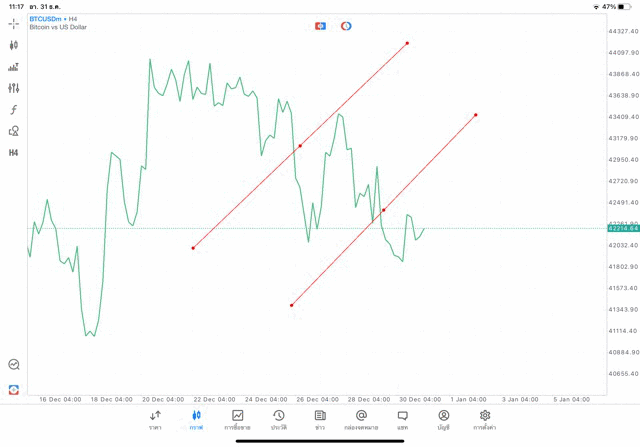Toggle the circular red-blue icon at top

pyautogui.click(x=346, y=26)
